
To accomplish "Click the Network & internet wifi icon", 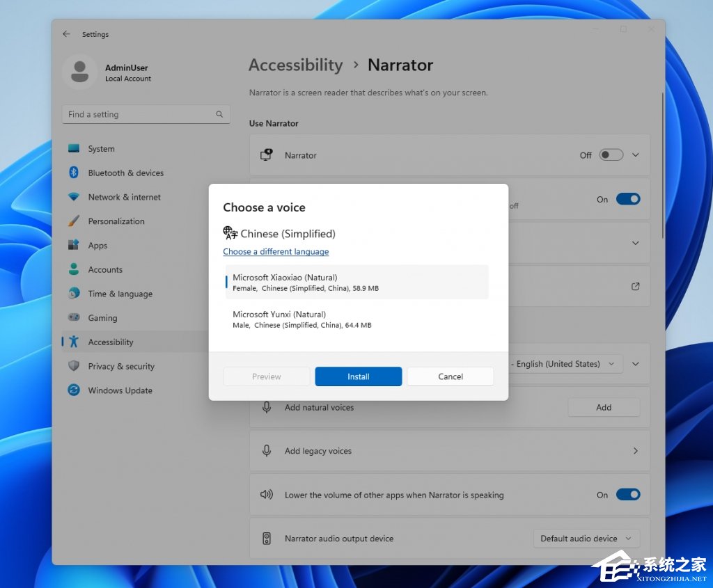I will pyautogui.click(x=74, y=197).
